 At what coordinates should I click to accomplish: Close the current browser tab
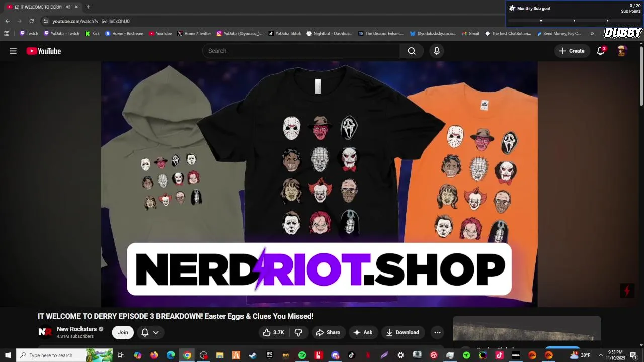[76, 7]
